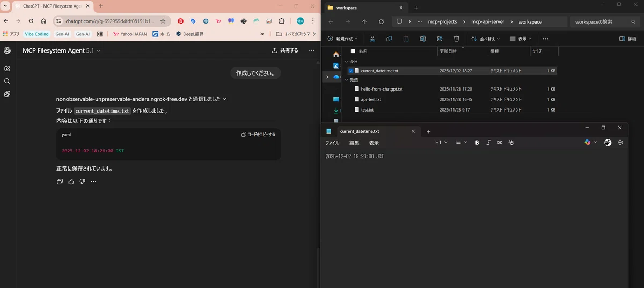Uncheck the current_datetime.txt file checkbox

pyautogui.click(x=351, y=71)
